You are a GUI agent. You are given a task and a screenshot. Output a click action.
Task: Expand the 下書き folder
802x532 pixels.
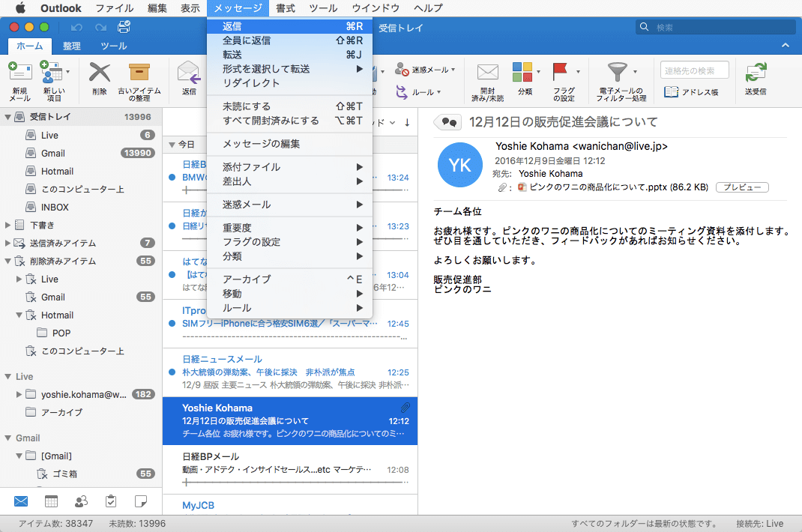click(x=7, y=225)
